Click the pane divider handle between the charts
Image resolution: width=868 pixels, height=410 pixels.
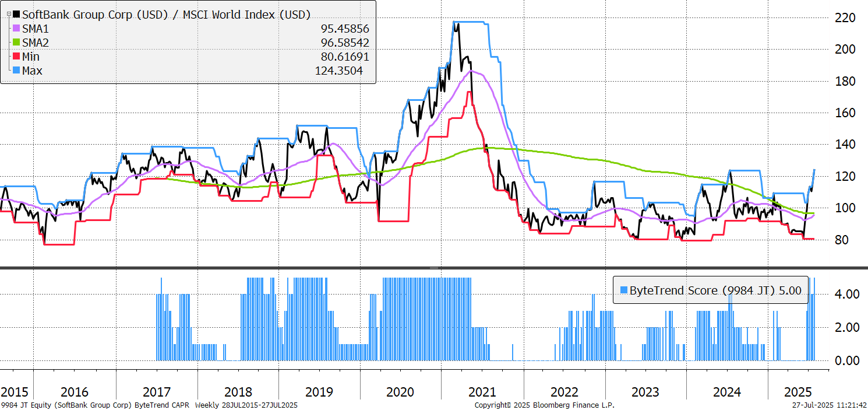tap(434, 268)
